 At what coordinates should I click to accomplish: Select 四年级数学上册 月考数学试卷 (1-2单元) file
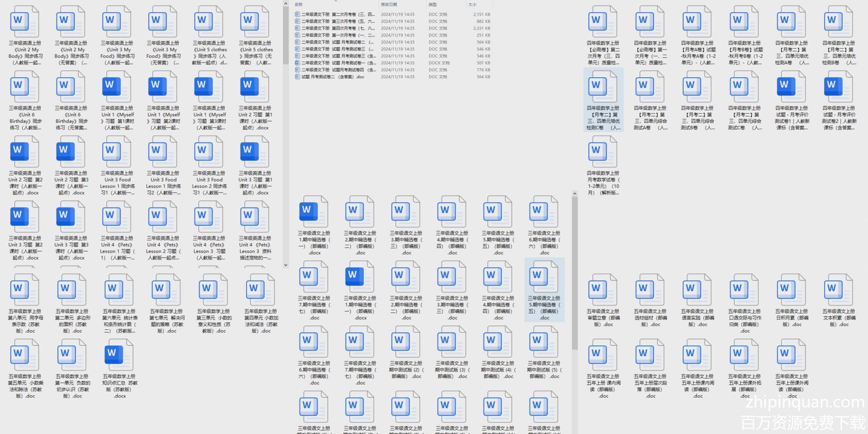603,153
